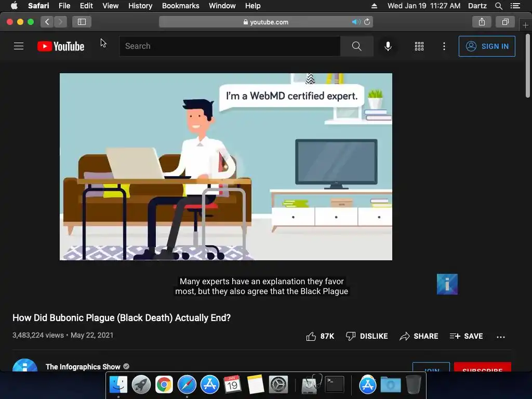This screenshot has height=399, width=532.
Task: Open the View menu
Action: [x=111, y=6]
